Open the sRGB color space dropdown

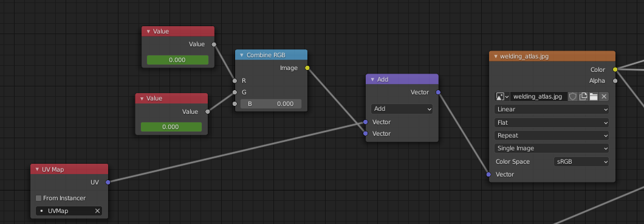pos(581,162)
